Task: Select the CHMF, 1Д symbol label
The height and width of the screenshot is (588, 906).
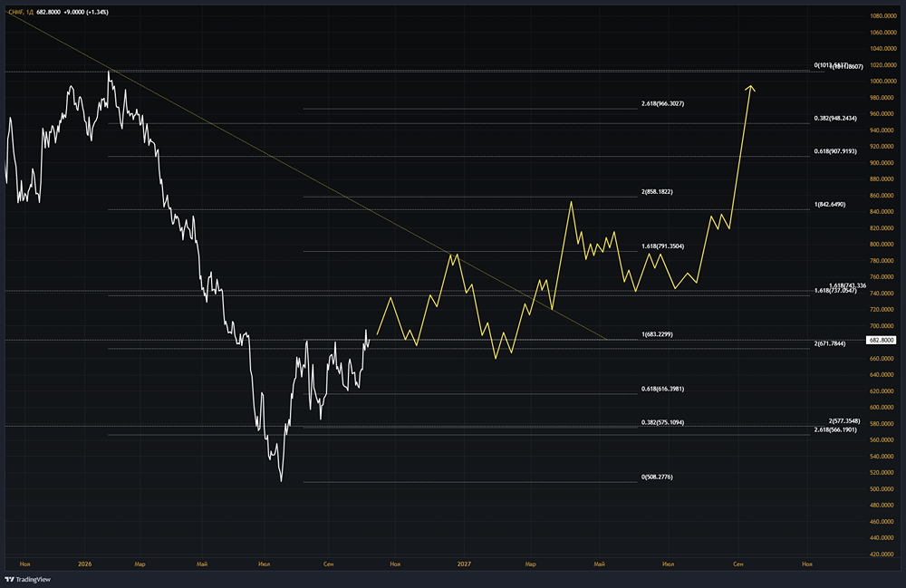Action: click(21, 12)
